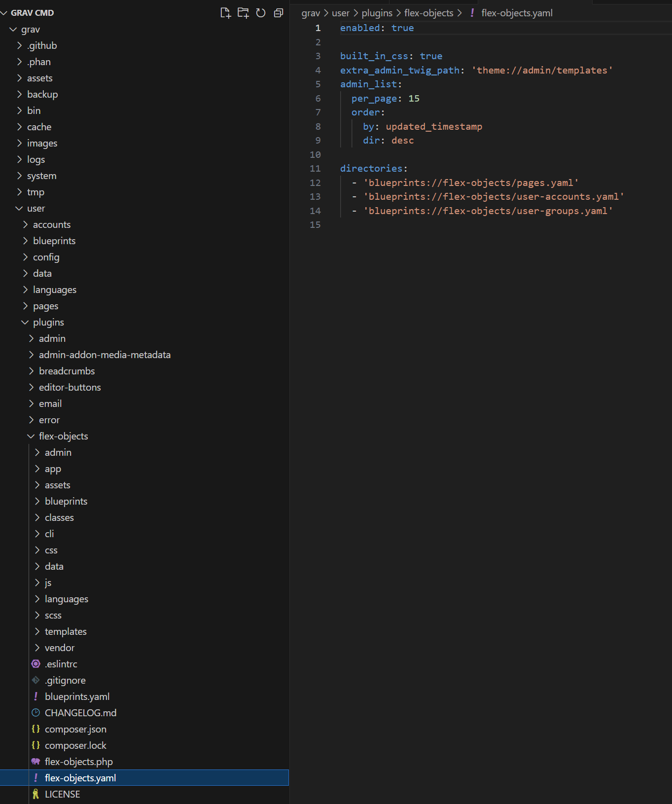The image size is (672, 804).
Task: Click the 'extra_admin_twig_path' key
Action: pyautogui.click(x=400, y=71)
